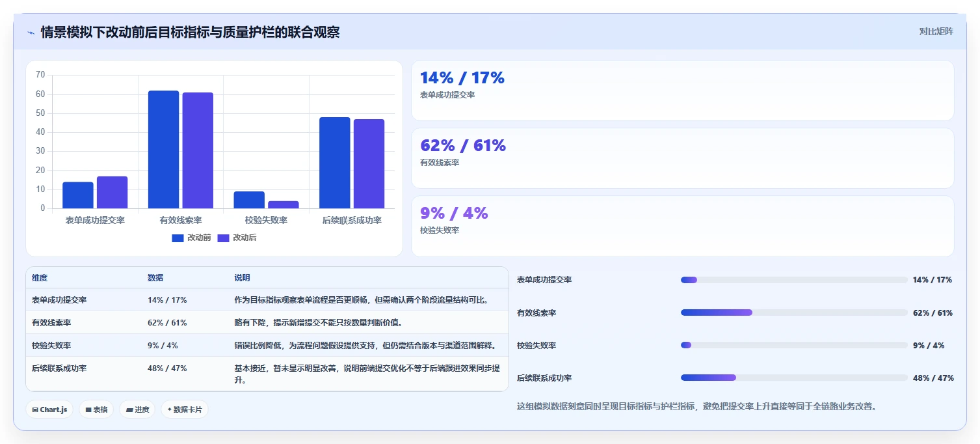Click the 改动前 bar for 后续联系成功率
The width and height of the screenshot is (980, 444).
[335, 163]
